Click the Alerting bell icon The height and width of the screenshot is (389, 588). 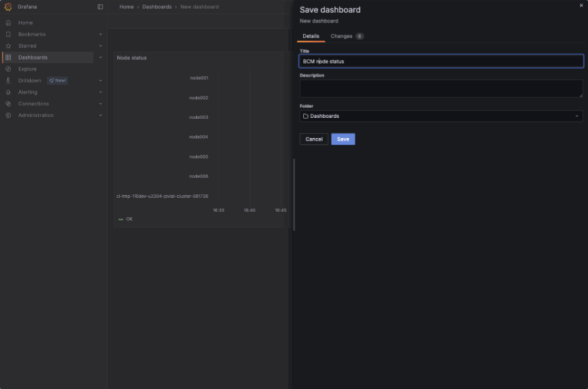(8, 92)
